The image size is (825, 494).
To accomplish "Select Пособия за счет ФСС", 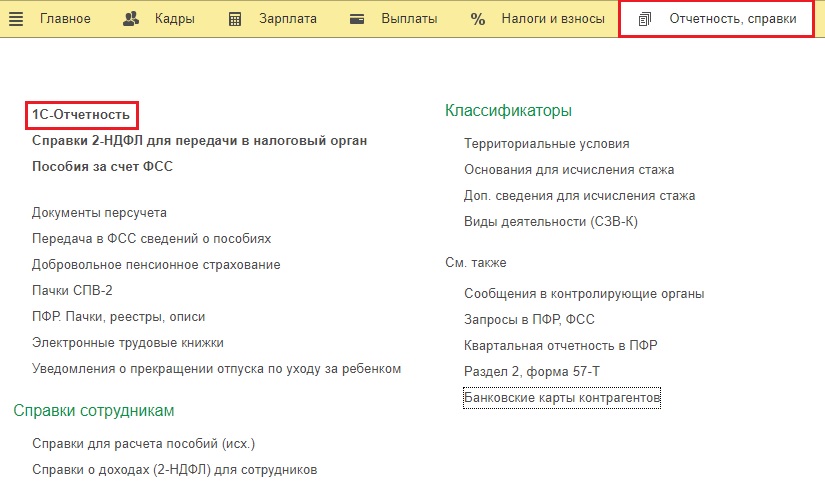I will tap(102, 167).
